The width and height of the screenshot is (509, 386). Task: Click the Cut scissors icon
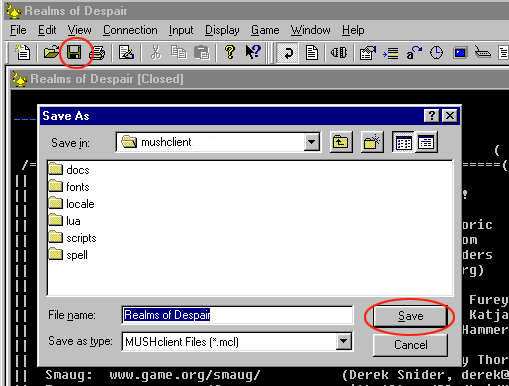(155, 53)
